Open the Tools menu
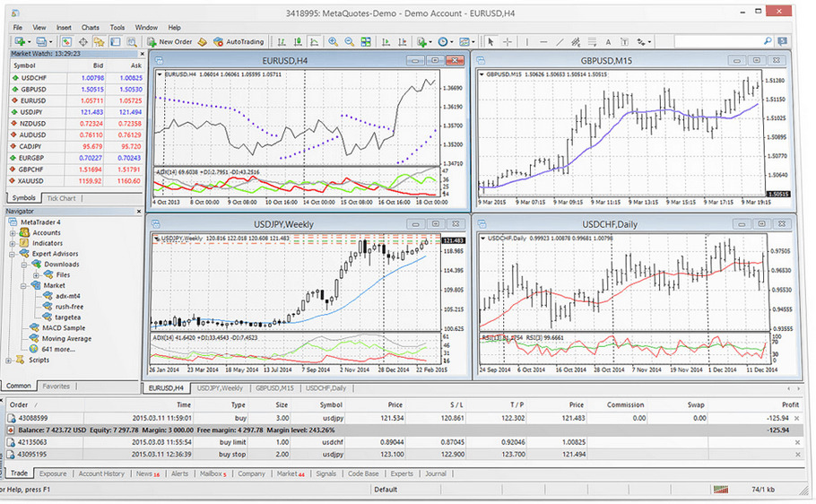Viewport: 816px width, 504px height. point(117,28)
